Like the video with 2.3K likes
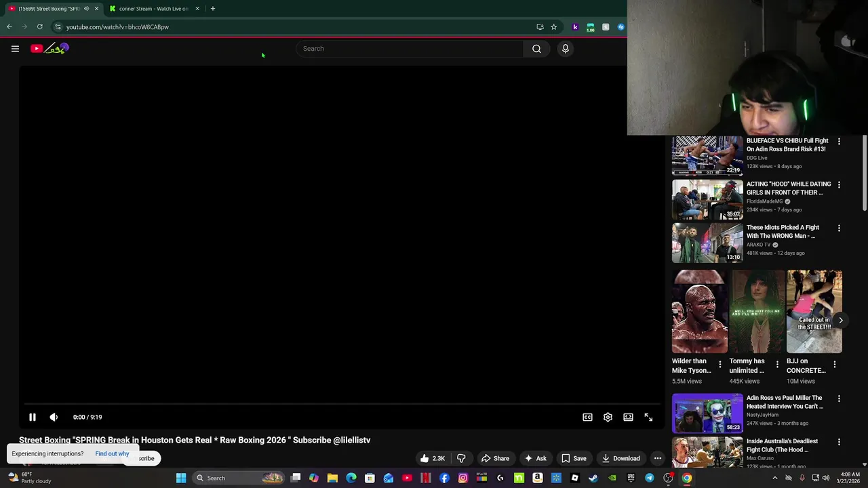Image resolution: width=868 pixels, height=488 pixels. (x=432, y=458)
